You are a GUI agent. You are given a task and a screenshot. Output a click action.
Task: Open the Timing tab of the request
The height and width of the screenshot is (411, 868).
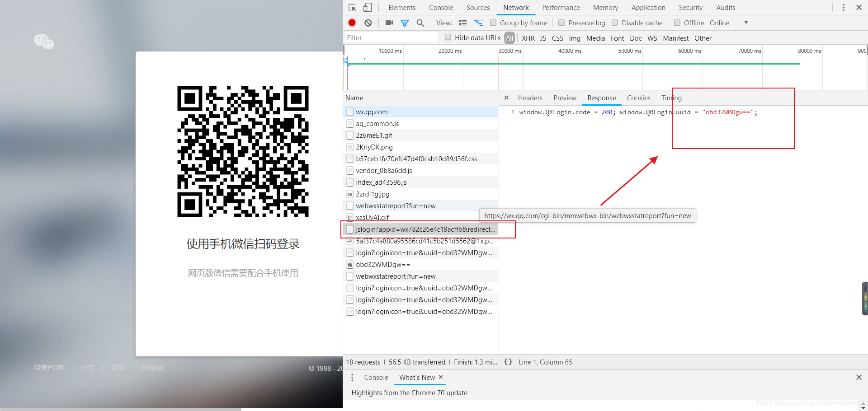[671, 98]
